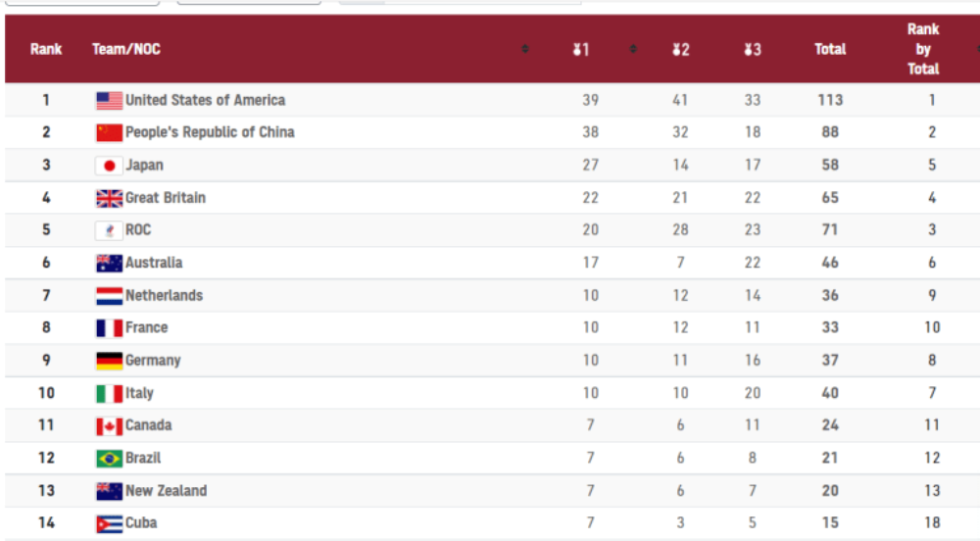The height and width of the screenshot is (541, 980).
Task: Click the Canada flag icon
Action: [109, 426]
